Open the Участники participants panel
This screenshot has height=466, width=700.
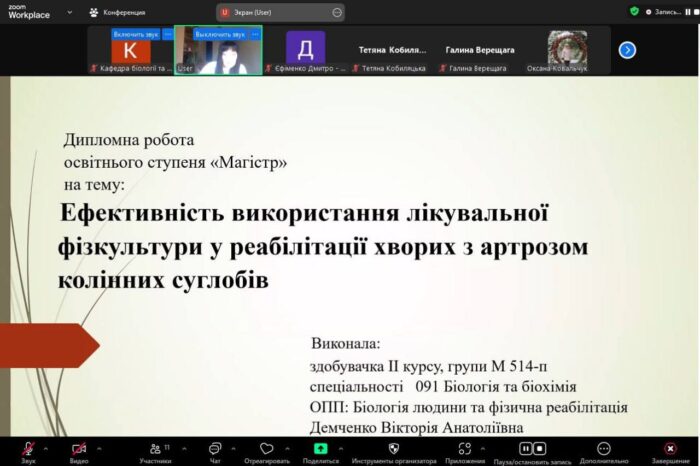[154, 449]
